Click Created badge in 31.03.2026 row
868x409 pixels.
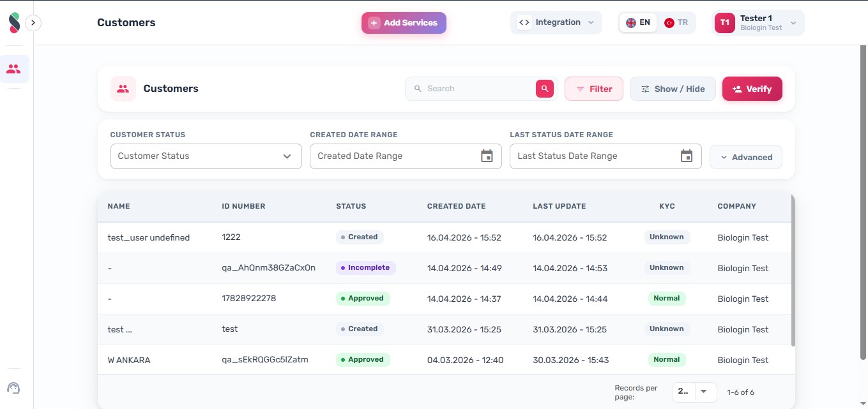click(x=360, y=329)
